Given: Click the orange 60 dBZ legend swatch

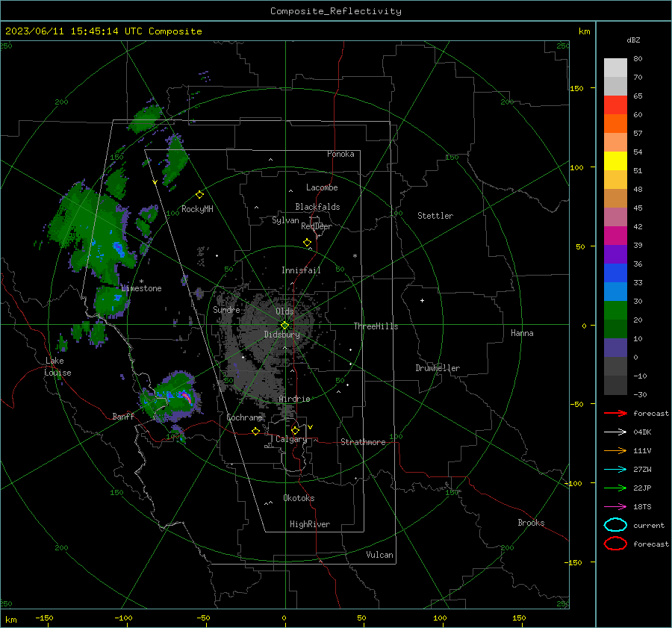Looking at the screenshot, I should tap(615, 123).
